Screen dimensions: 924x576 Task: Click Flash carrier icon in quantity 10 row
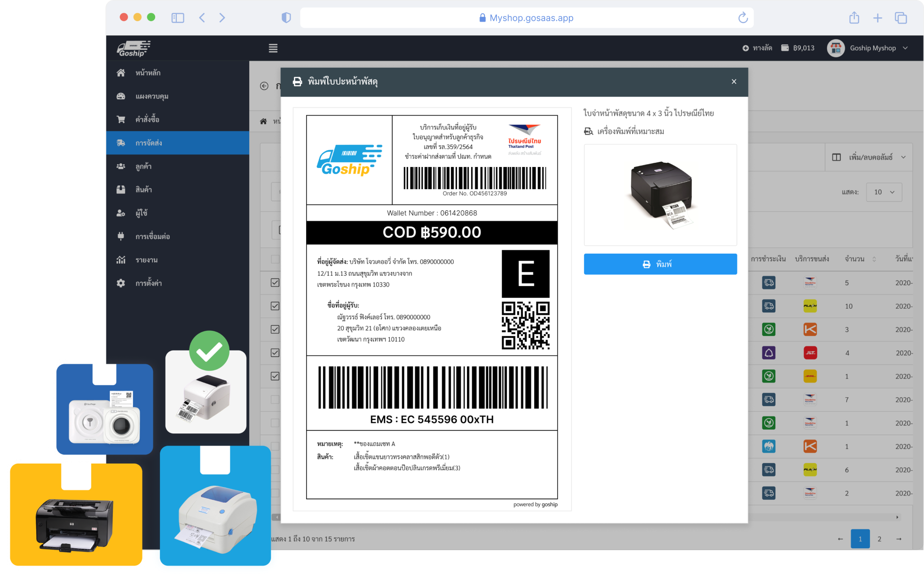click(810, 306)
